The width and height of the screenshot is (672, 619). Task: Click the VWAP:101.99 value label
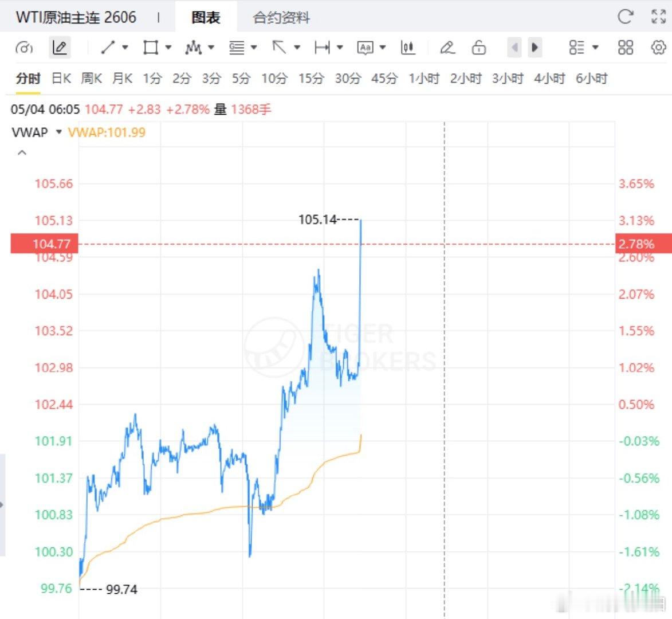pos(107,132)
